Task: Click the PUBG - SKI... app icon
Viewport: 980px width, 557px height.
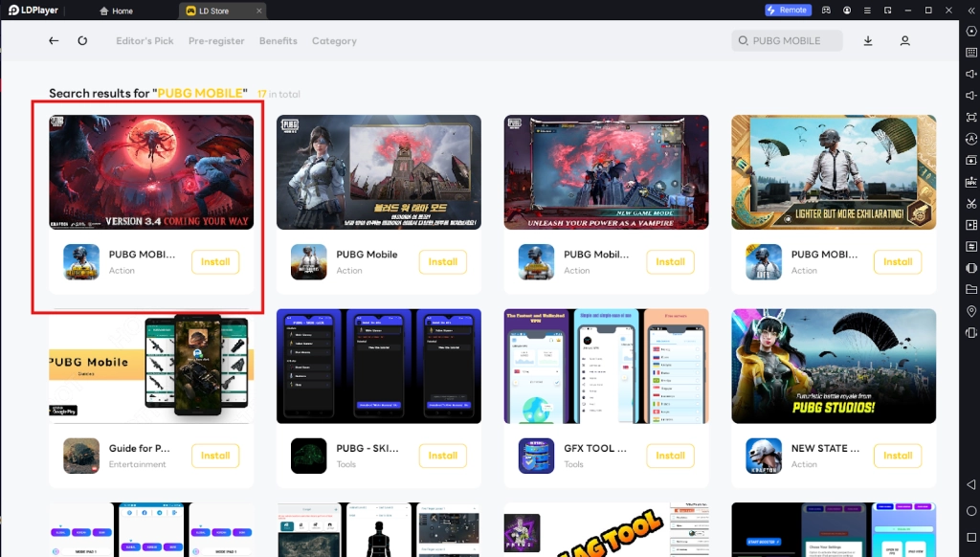Action: click(x=309, y=456)
